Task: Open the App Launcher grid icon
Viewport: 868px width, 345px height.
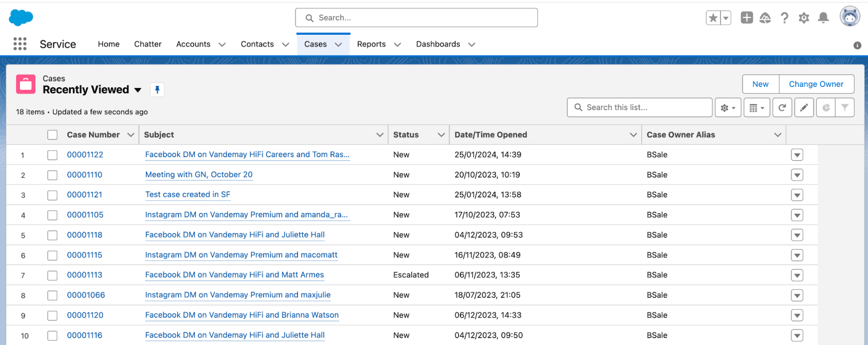Action: [20, 44]
